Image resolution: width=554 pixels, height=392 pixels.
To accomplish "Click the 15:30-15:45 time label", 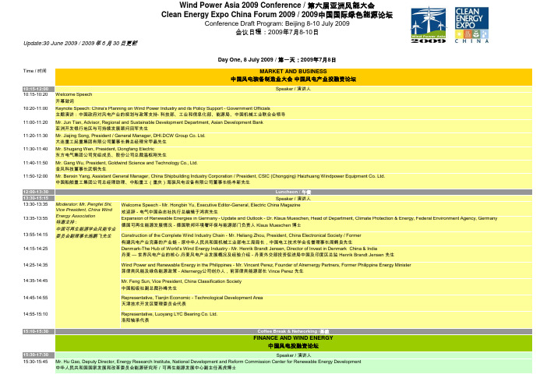I will tap(35, 362).
